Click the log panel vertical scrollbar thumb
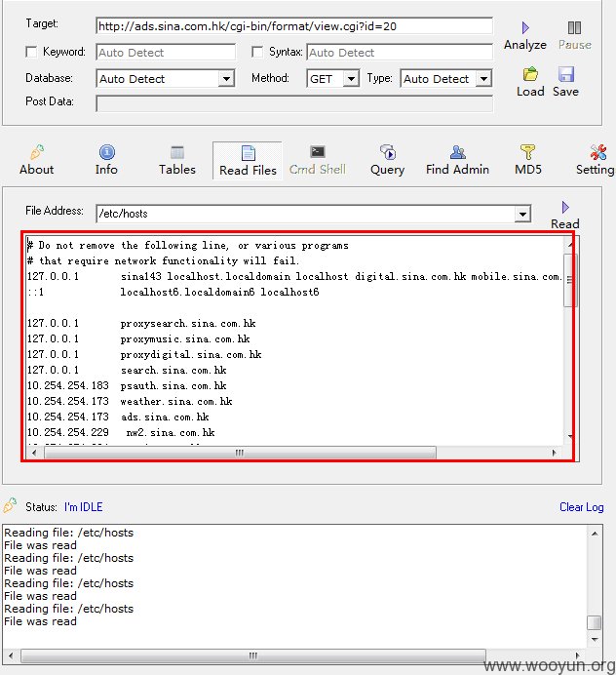Image resolution: width=616 pixels, height=675 pixels. (595, 622)
